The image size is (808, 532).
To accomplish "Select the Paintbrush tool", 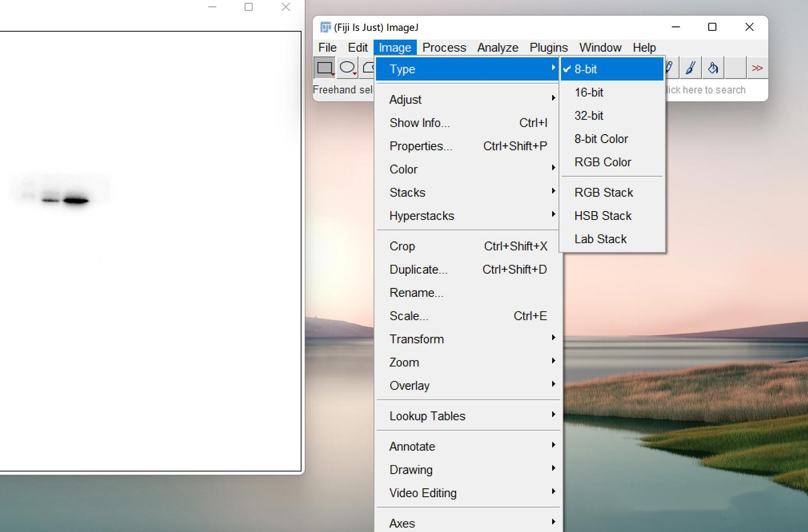I will (691, 68).
